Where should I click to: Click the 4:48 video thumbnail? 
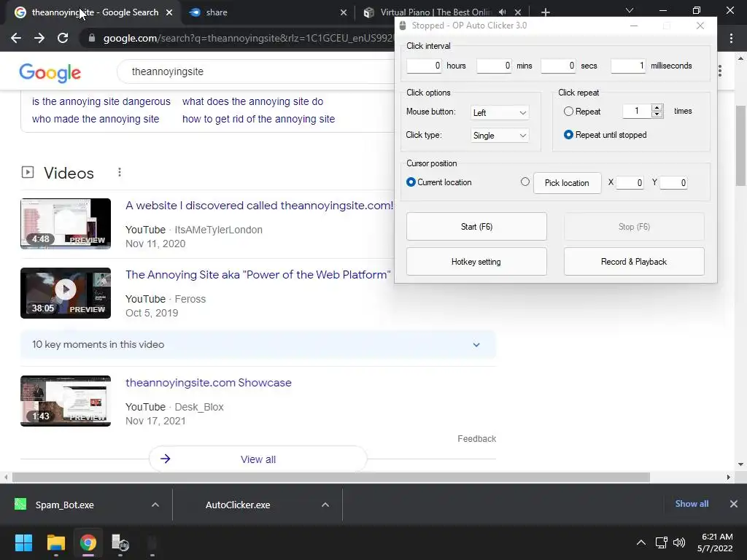(x=66, y=224)
